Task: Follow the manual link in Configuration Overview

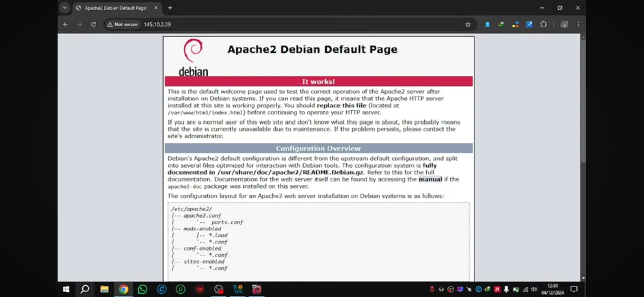Action: (430, 179)
